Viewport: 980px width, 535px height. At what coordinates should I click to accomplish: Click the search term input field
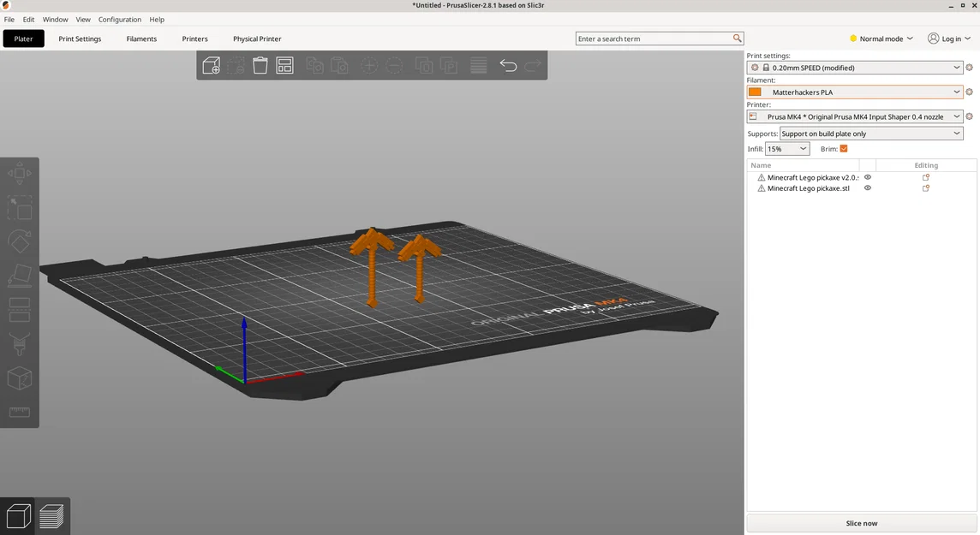[654, 39]
